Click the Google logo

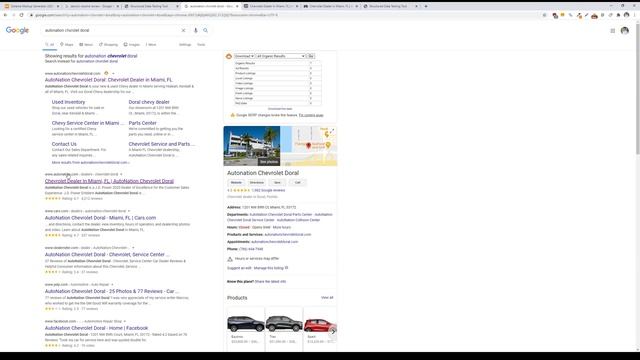tap(17, 31)
